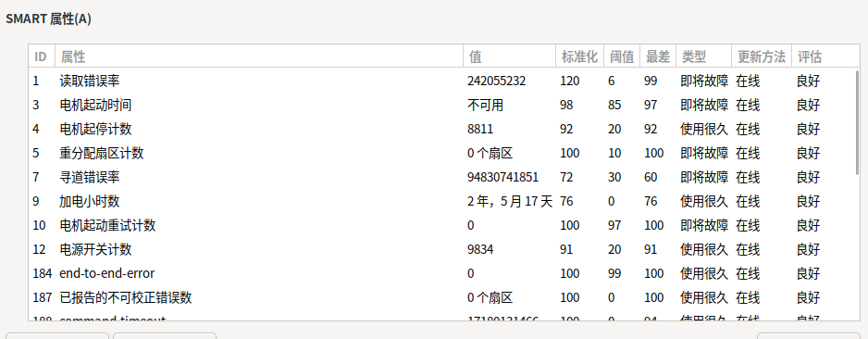This screenshot has height=339, width=868.
Task: Click worst value 60 in 寻道错误率 row
Action: (651, 177)
